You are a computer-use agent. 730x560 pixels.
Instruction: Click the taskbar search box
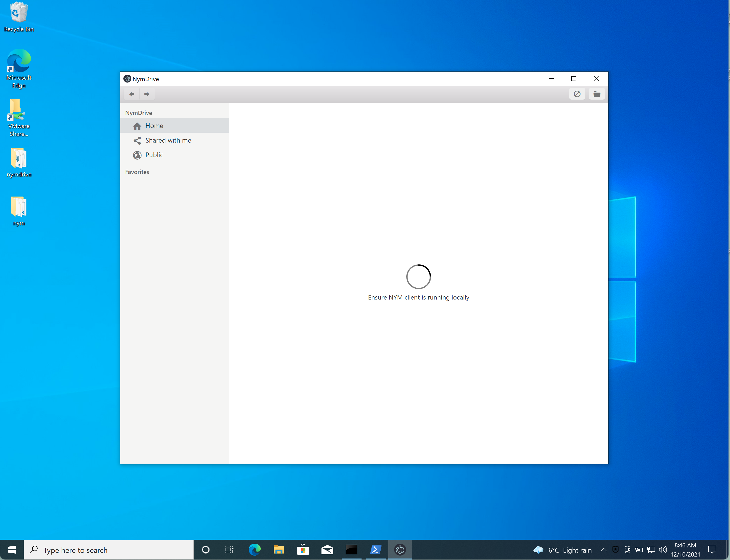[109, 550]
